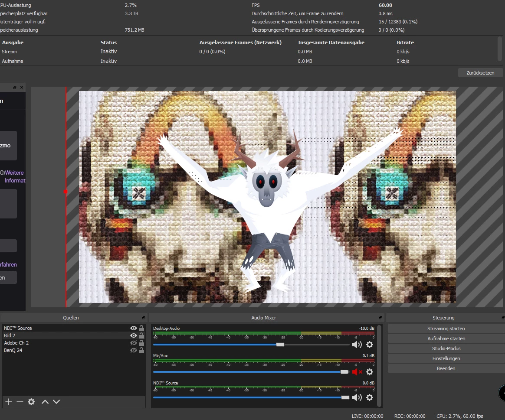Click the Insgesamte Datenausgabe column header

point(331,42)
